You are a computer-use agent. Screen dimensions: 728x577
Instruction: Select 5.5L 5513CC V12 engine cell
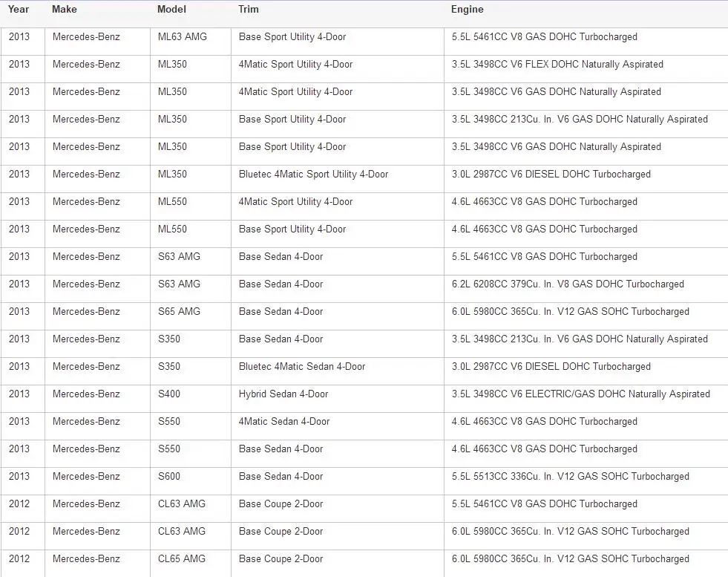coord(586,480)
